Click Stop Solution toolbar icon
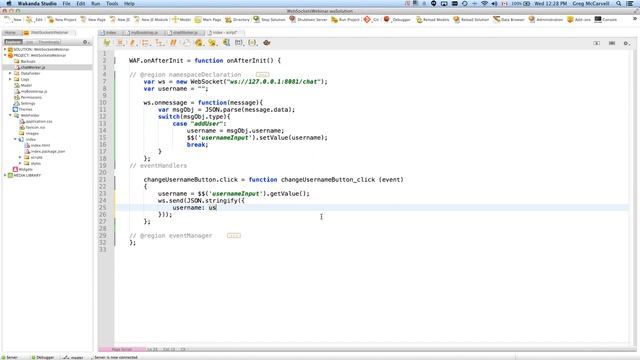 [x=269, y=20]
